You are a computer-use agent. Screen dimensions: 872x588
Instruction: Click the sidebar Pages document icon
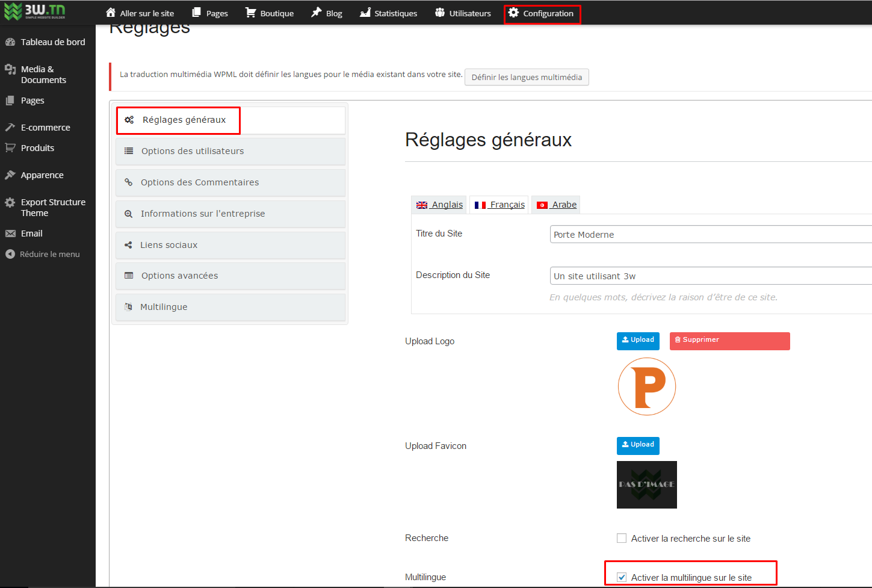[10, 101]
